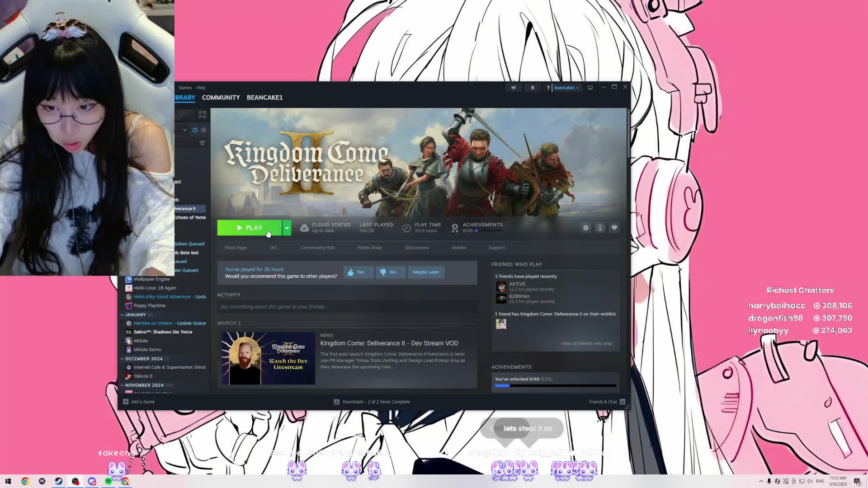Open the BEANCAKE1 profile section
Screen dimensions: 868x488
tap(264, 98)
